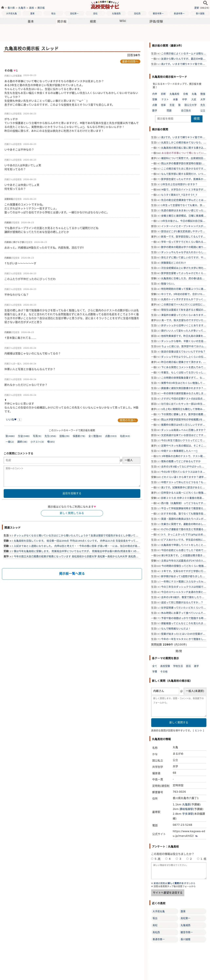Image resolution: width=210 pixels, height=980 pixels.
Task: Switch to the 掲示板 tab
Action: point(62,21)
